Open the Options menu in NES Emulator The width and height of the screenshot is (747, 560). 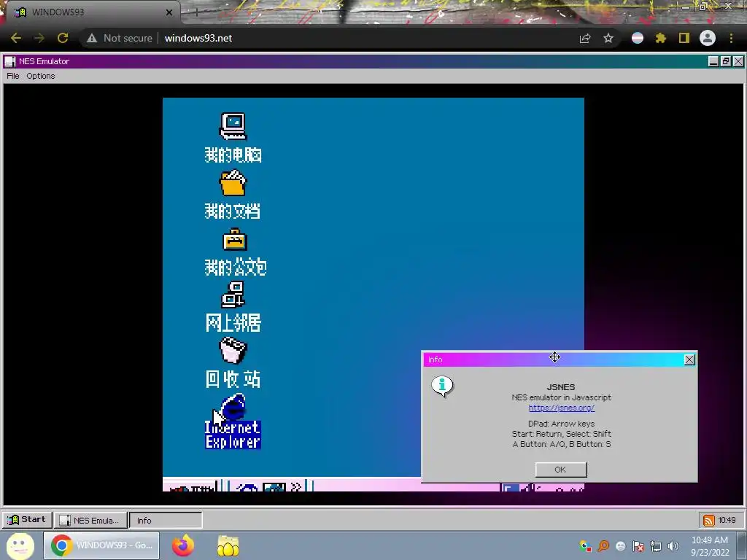tap(41, 76)
